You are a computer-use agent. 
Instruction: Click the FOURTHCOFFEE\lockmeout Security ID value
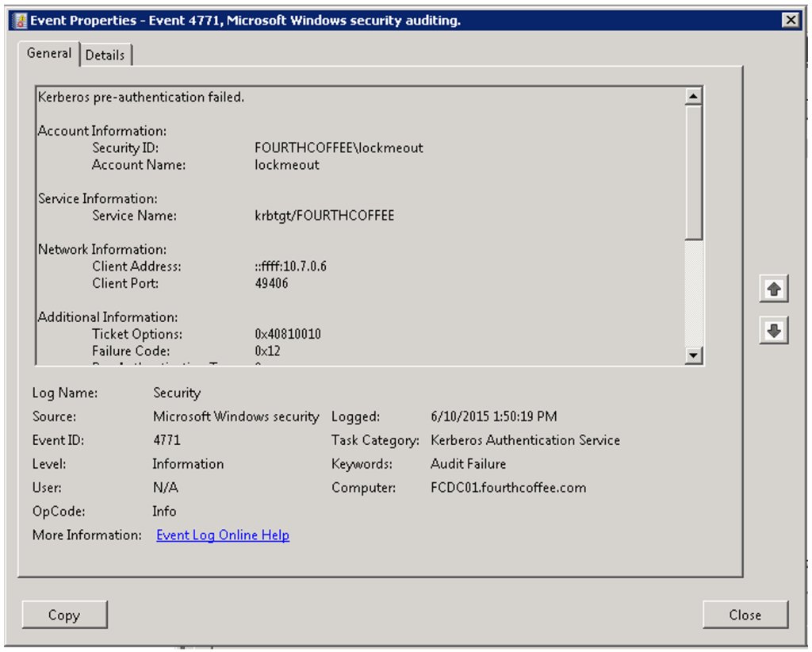pyautogui.click(x=339, y=148)
